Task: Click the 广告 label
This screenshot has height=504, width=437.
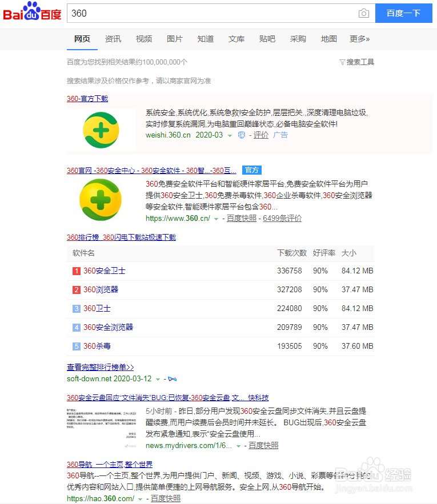Action: [x=280, y=135]
